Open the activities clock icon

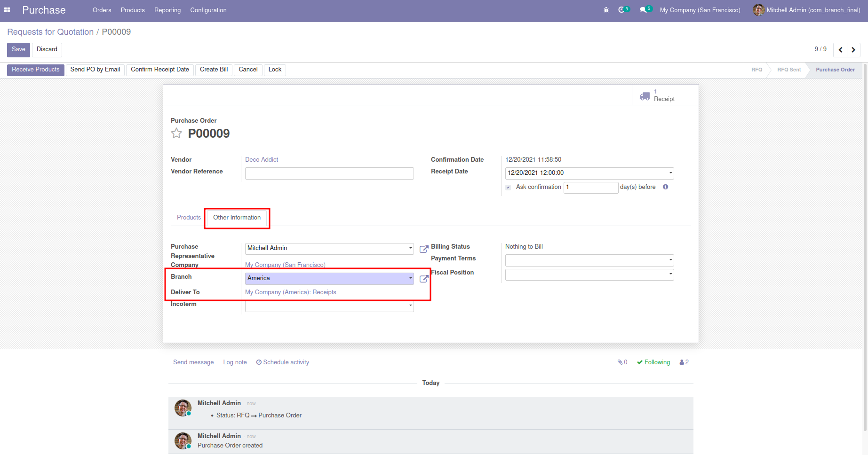pos(621,10)
